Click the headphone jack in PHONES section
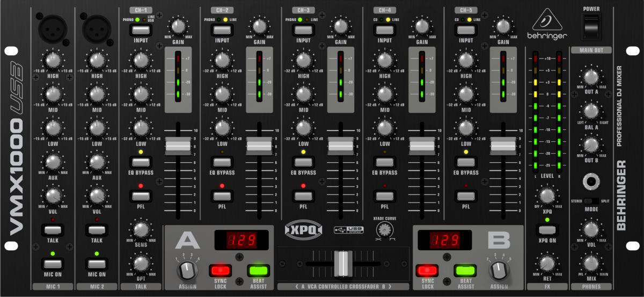Image resolution: width=644 pixels, height=297 pixels. pyautogui.click(x=590, y=183)
